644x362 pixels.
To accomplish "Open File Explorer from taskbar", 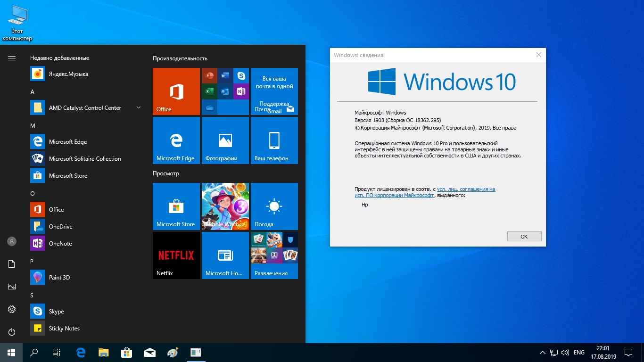I will click(x=104, y=353).
